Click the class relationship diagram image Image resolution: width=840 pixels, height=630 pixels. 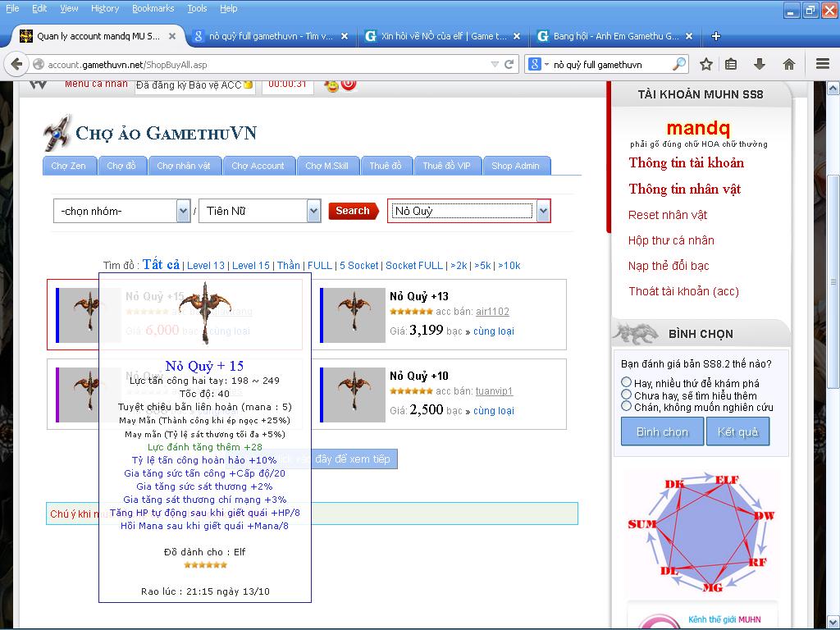click(x=701, y=533)
